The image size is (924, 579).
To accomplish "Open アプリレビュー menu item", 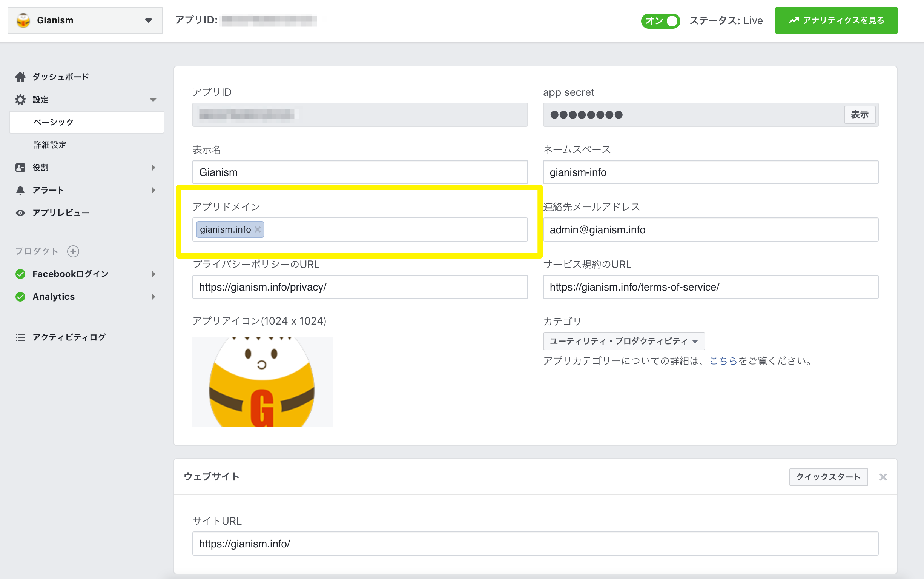I will [61, 213].
